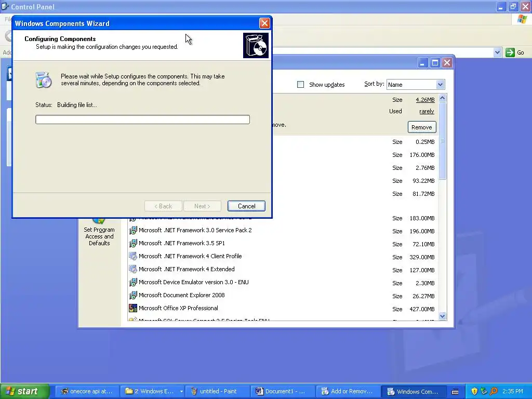Viewport: 532px width, 399px height.
Task: Select Microsoft .NET Framework 3.0 Service Pack 2
Action: pyautogui.click(x=195, y=230)
